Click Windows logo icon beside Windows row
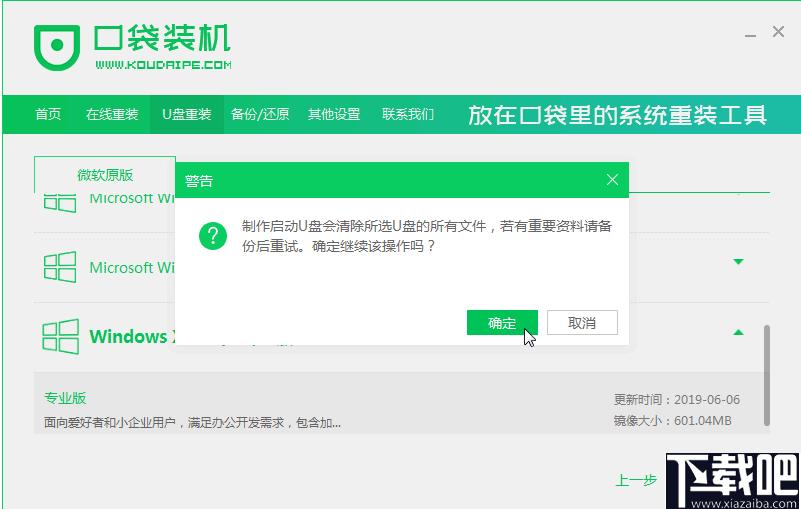This screenshot has width=801, height=509. (x=60, y=336)
